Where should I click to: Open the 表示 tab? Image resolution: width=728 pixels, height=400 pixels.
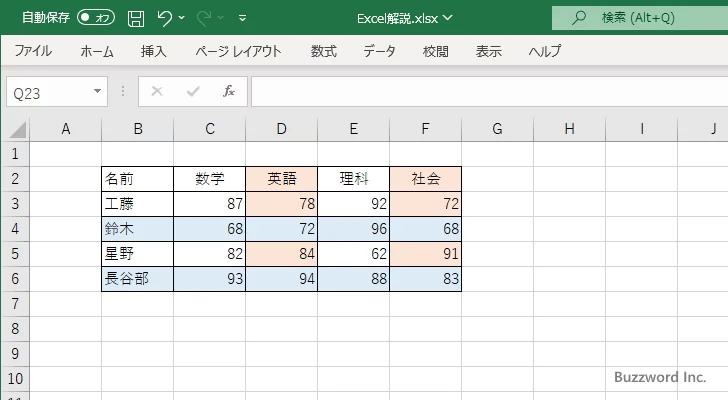[x=488, y=51]
